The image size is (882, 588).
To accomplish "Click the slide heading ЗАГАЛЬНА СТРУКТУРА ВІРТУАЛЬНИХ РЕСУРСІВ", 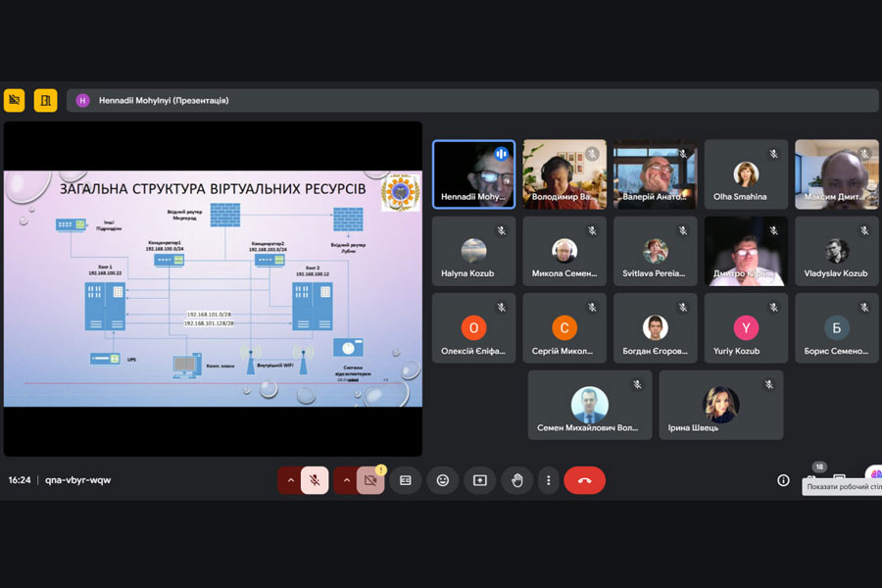I will (x=213, y=189).
